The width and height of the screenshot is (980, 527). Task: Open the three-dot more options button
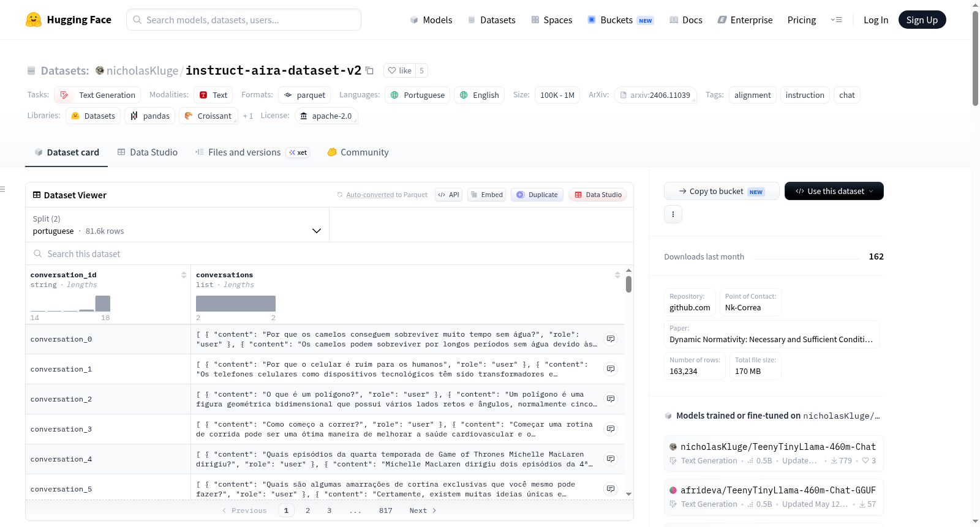pos(673,214)
